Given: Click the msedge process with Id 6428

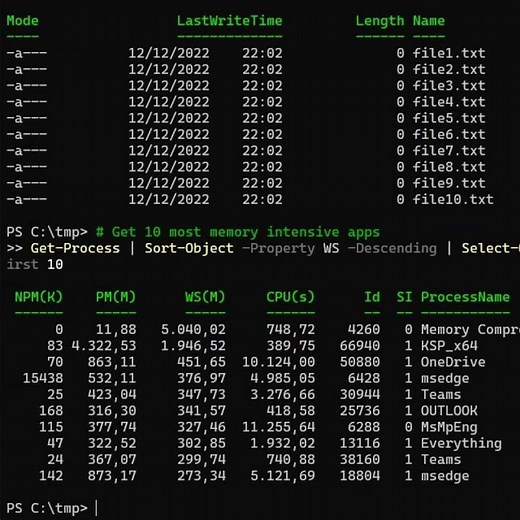Looking at the screenshot, I should (445, 378).
